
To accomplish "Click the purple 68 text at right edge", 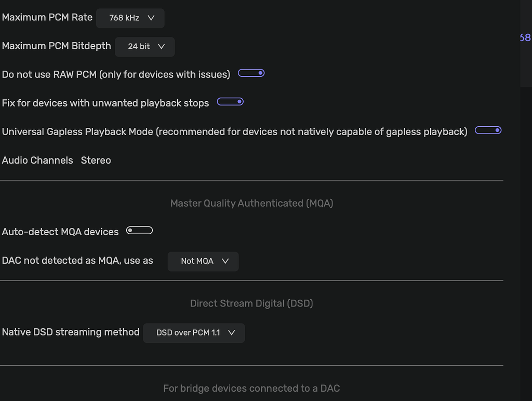I will pyautogui.click(x=525, y=37).
